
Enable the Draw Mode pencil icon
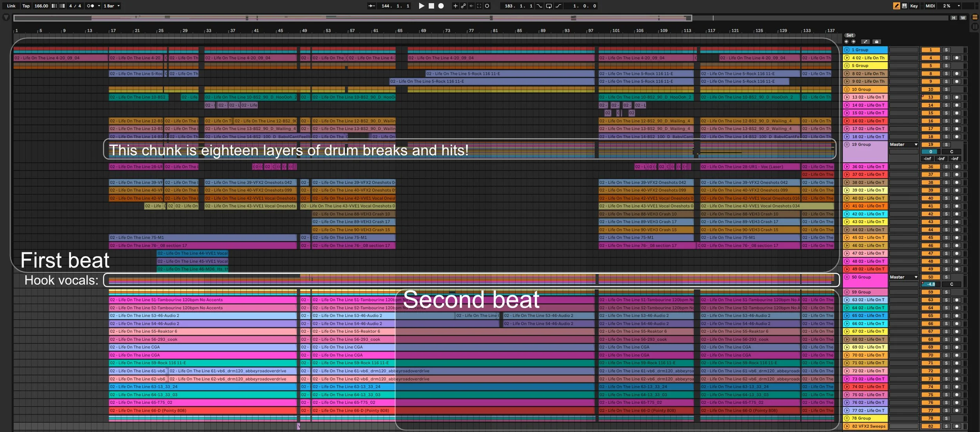pos(896,6)
